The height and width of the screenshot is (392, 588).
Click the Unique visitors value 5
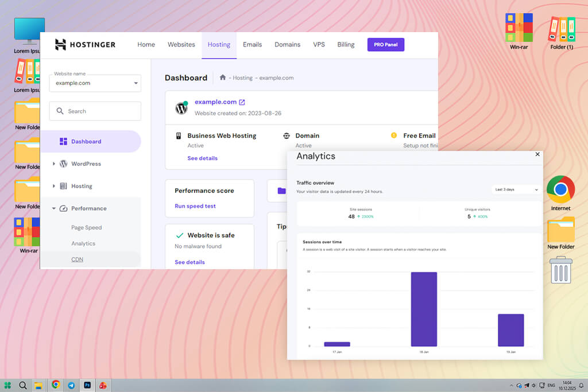[x=469, y=216]
